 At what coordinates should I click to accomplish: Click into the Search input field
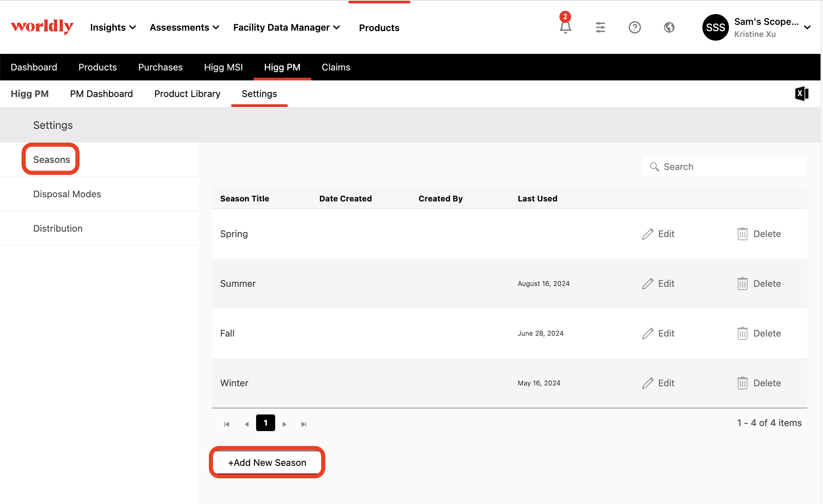click(x=724, y=167)
